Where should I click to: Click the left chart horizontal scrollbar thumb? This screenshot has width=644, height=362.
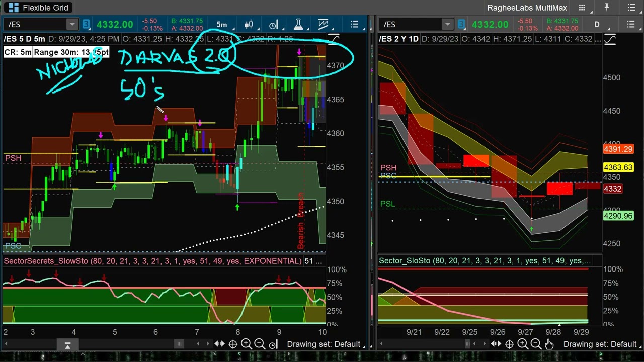179,344
